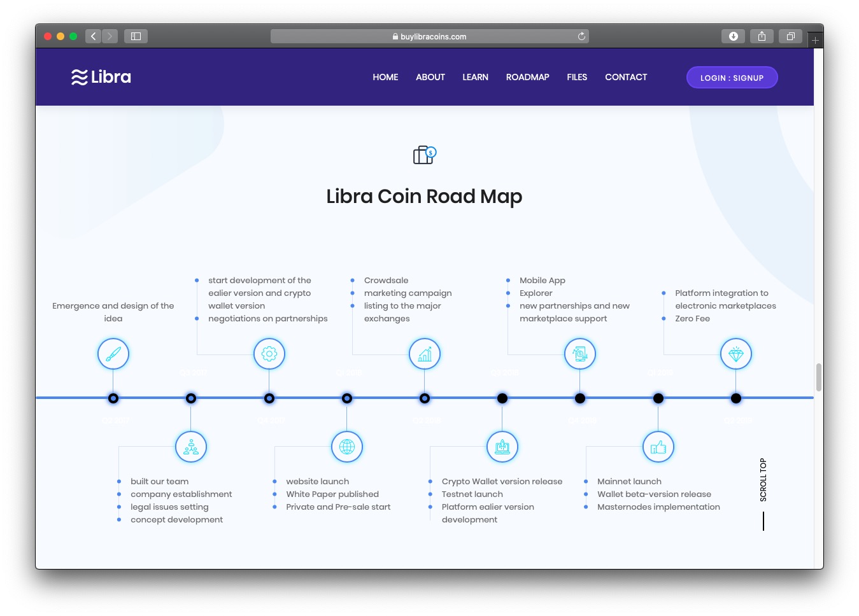The image size is (859, 616).
Task: Go back using Safari's back arrow
Action: (94, 36)
